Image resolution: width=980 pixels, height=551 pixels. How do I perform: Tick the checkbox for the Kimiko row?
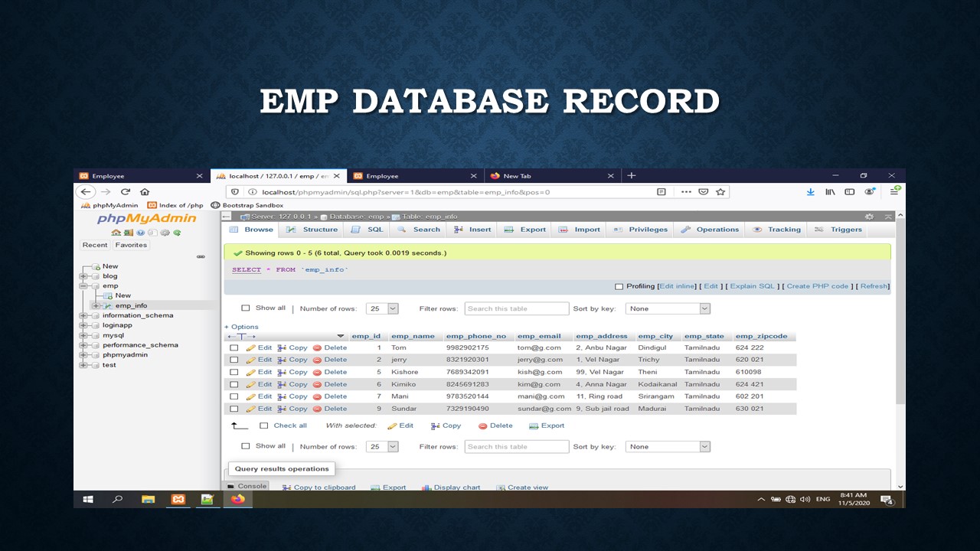pyautogui.click(x=234, y=384)
